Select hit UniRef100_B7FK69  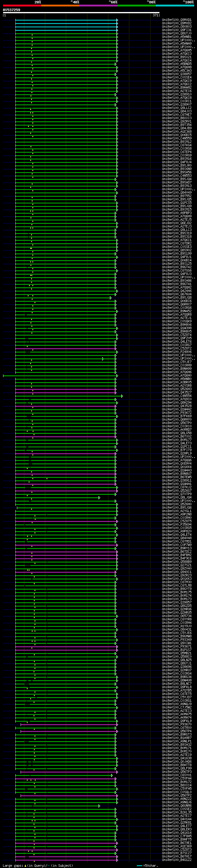pos(177,416)
